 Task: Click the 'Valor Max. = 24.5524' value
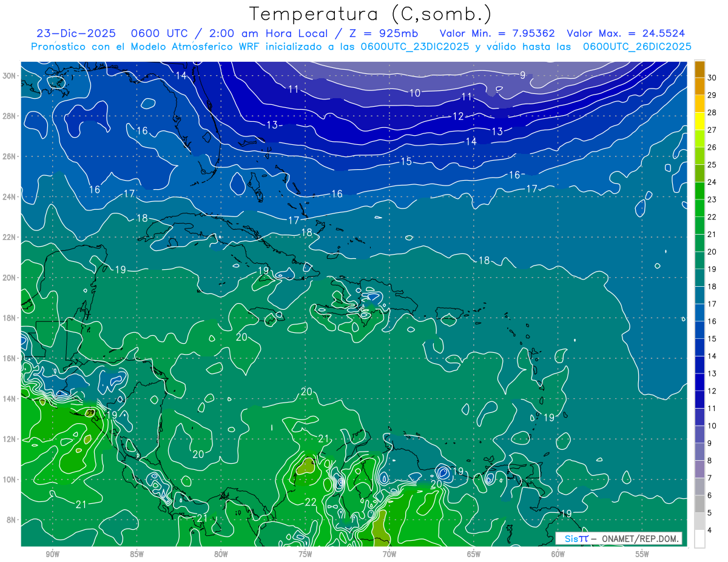point(625,34)
